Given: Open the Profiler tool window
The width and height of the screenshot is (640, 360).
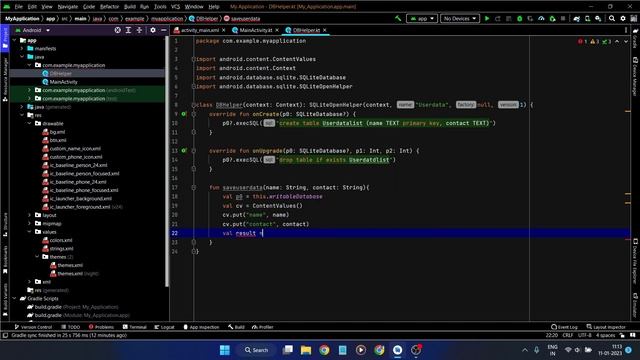Looking at the screenshot, I should coord(262,327).
